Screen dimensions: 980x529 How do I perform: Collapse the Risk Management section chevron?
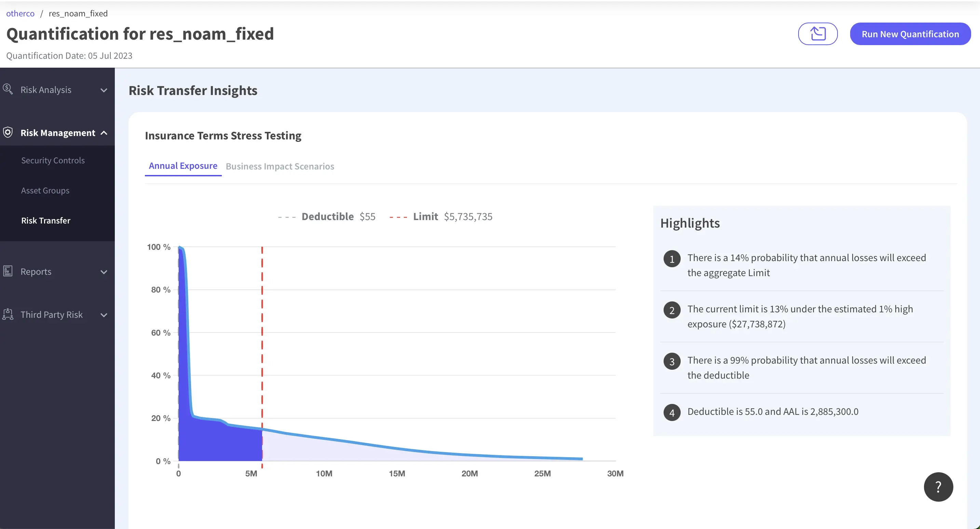pos(104,133)
